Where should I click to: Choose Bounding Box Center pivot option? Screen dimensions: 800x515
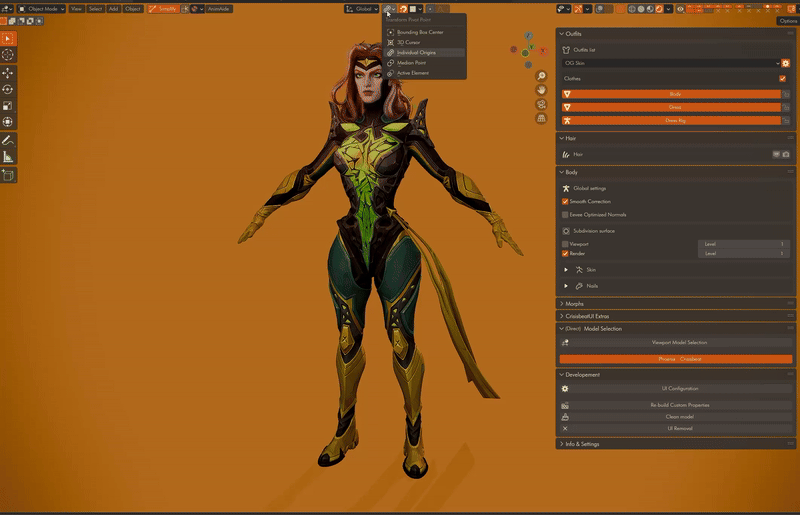(424, 32)
